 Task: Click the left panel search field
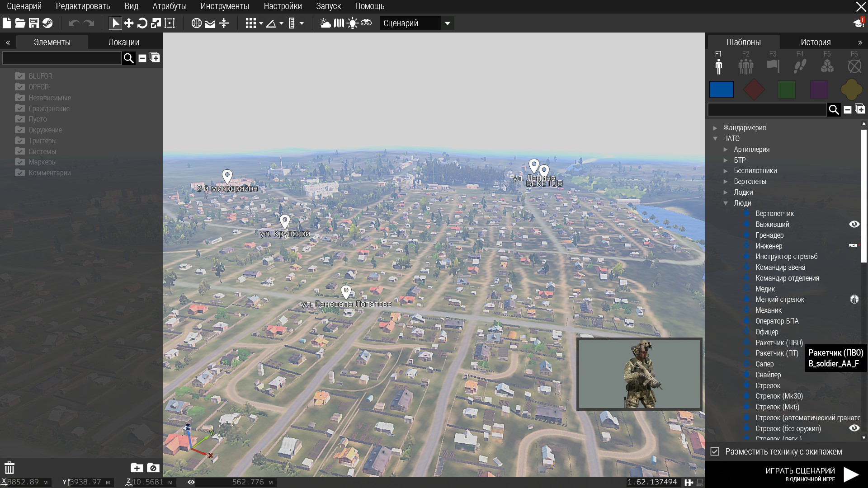[62, 58]
